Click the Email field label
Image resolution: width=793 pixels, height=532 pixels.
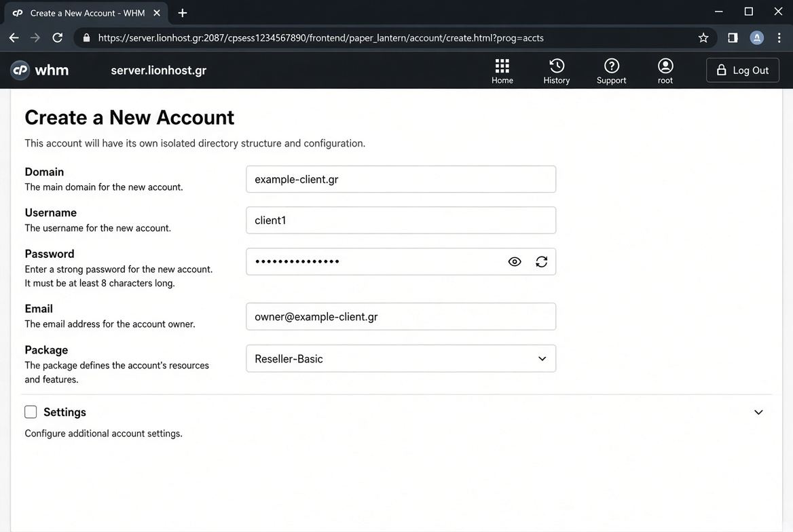[39, 309]
